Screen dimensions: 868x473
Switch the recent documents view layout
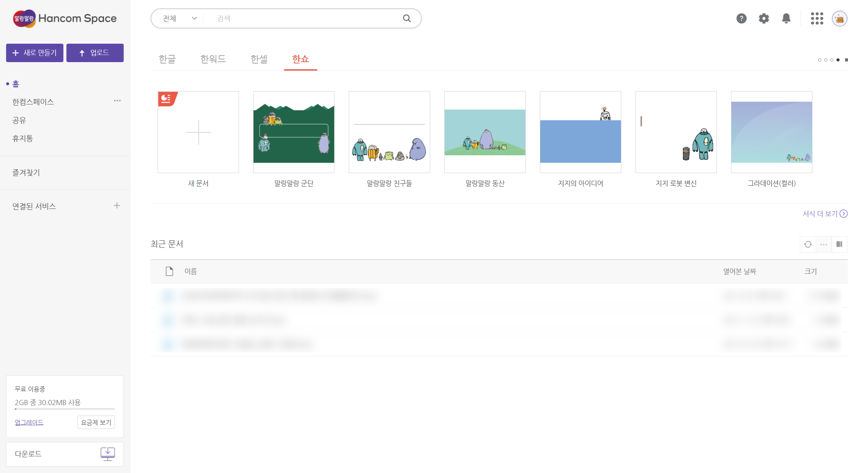click(839, 244)
